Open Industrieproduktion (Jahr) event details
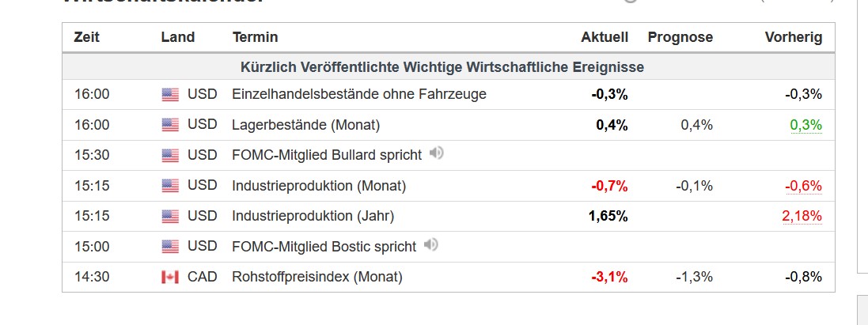The height and width of the screenshot is (325, 868). (313, 216)
